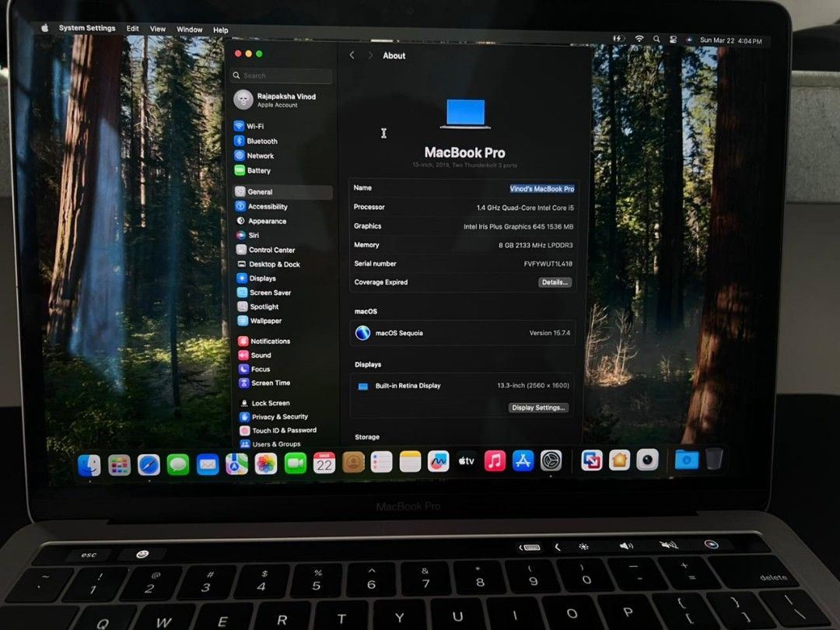The width and height of the screenshot is (840, 630).
Task: Open Trash from the Dock
Action: 714,459
